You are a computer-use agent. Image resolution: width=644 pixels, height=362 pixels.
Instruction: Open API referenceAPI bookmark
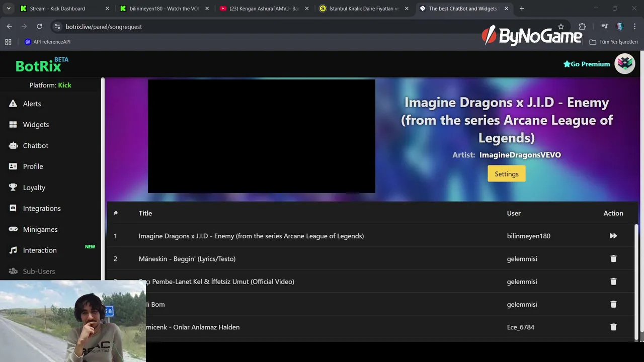(x=48, y=42)
